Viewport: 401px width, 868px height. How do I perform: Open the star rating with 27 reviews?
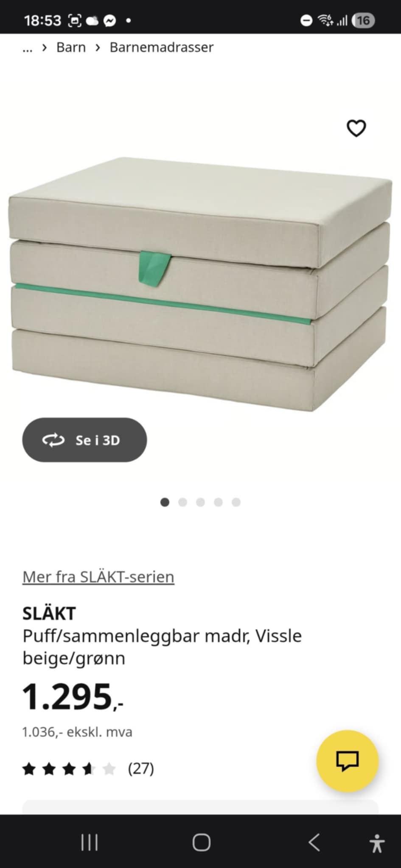88,768
